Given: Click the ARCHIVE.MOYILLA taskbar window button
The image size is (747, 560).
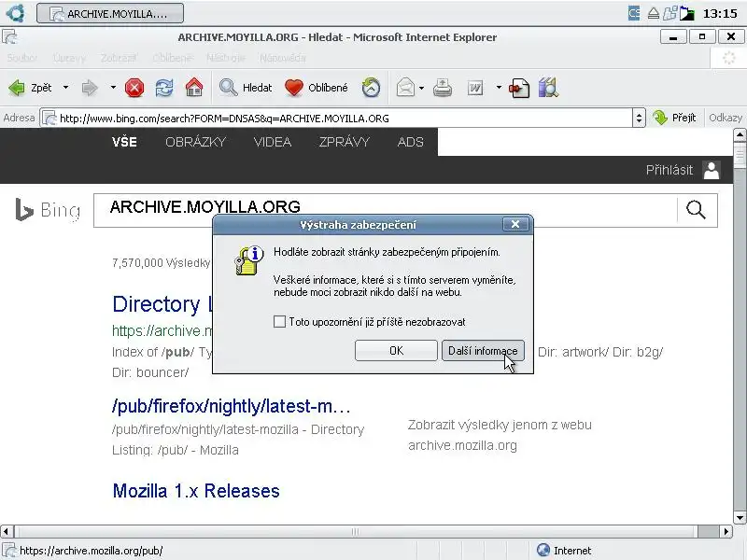Looking at the screenshot, I should click(x=110, y=13).
